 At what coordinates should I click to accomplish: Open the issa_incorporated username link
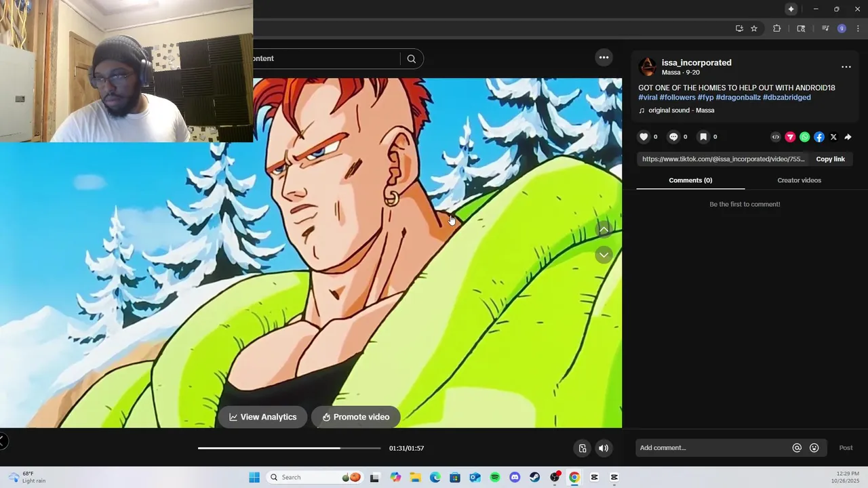(x=696, y=62)
